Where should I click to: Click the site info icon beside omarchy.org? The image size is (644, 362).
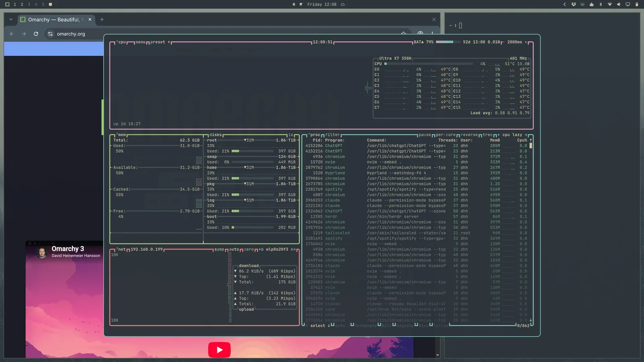pyautogui.click(x=50, y=34)
